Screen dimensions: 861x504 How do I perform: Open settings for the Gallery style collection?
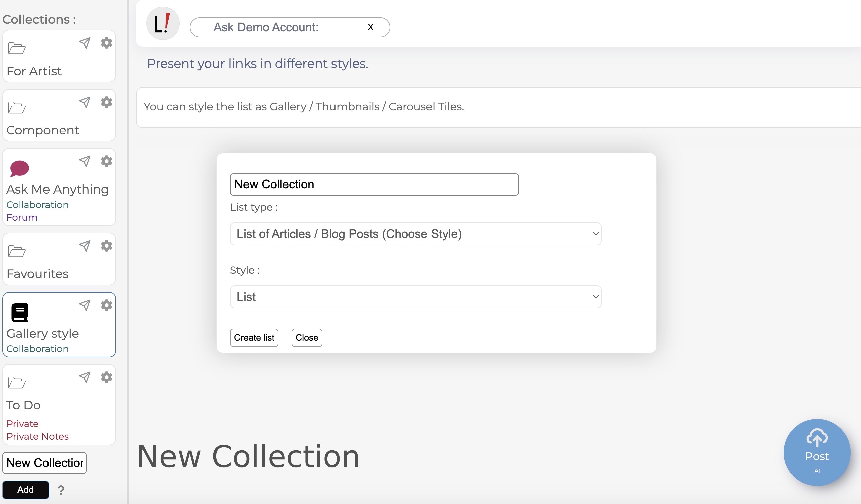[106, 305]
